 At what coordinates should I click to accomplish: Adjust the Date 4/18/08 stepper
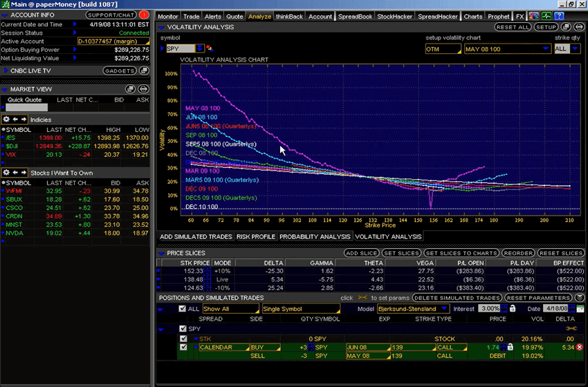pyautogui.click(x=571, y=309)
